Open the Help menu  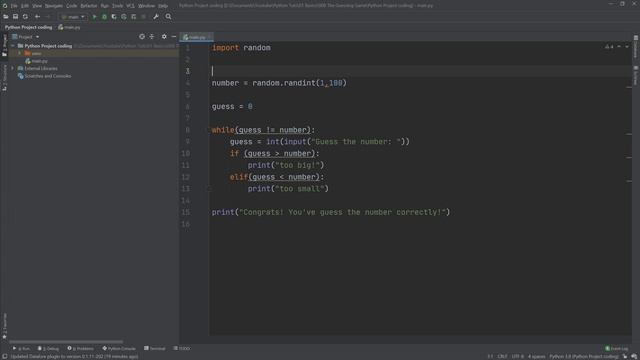pos(163,6)
